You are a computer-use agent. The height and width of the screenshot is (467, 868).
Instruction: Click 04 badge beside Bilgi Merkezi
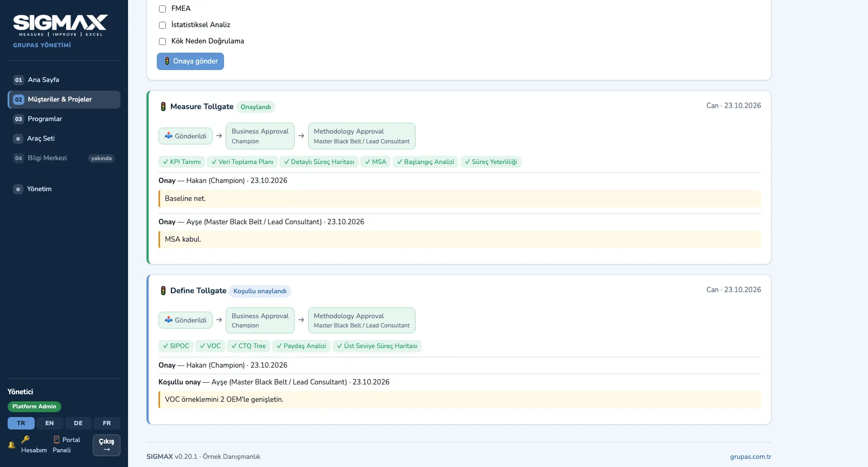pos(18,158)
